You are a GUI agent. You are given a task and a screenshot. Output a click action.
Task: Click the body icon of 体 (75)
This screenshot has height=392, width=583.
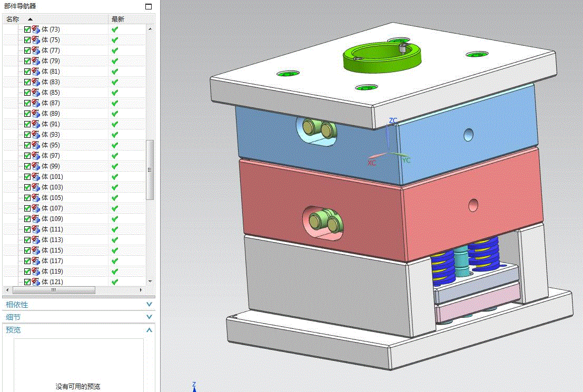point(36,40)
